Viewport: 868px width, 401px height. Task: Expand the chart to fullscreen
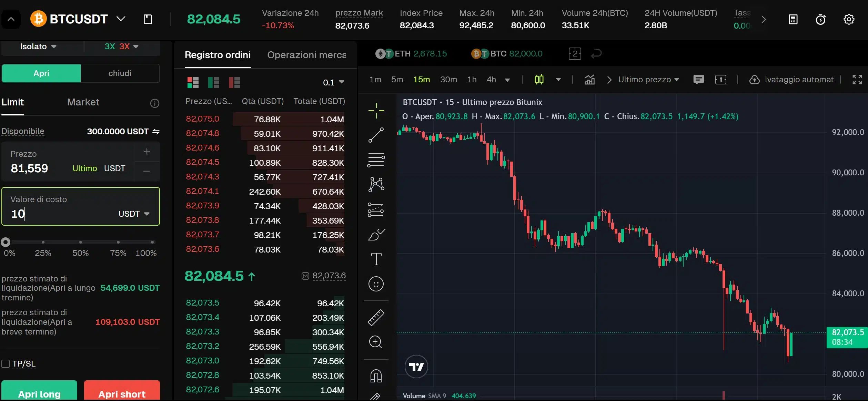[857, 79]
